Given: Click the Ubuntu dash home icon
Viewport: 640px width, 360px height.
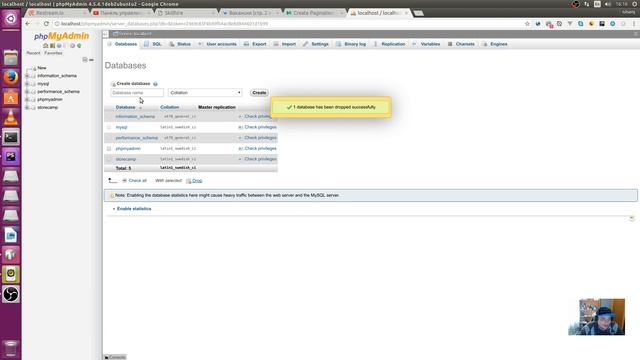Looking at the screenshot, I should click(11, 18).
